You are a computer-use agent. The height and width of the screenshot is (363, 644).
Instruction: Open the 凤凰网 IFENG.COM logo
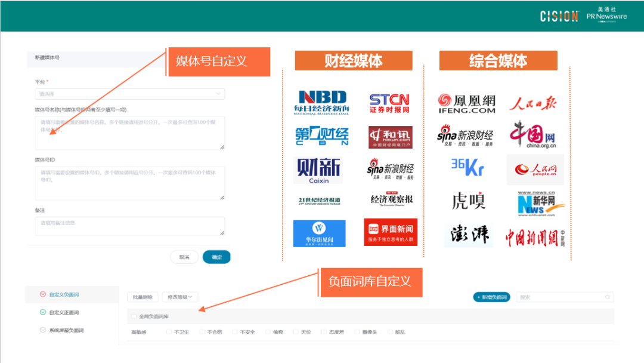point(469,101)
